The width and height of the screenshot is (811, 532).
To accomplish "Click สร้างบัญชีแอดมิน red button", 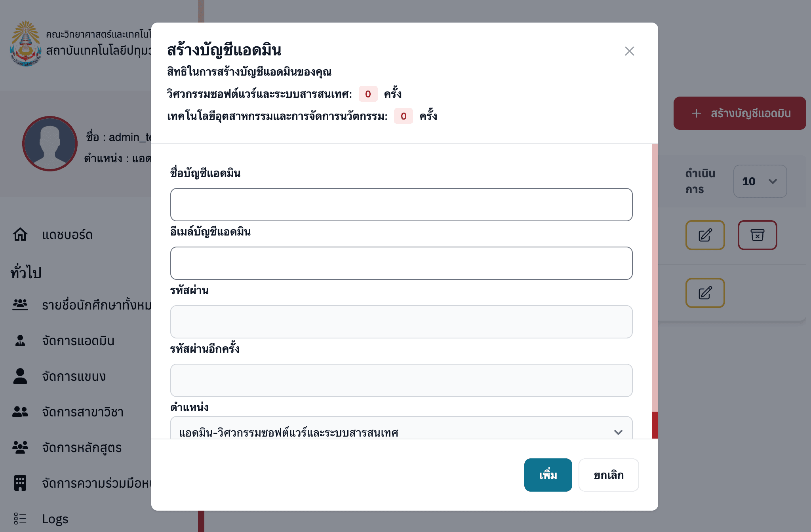I will pyautogui.click(x=739, y=113).
